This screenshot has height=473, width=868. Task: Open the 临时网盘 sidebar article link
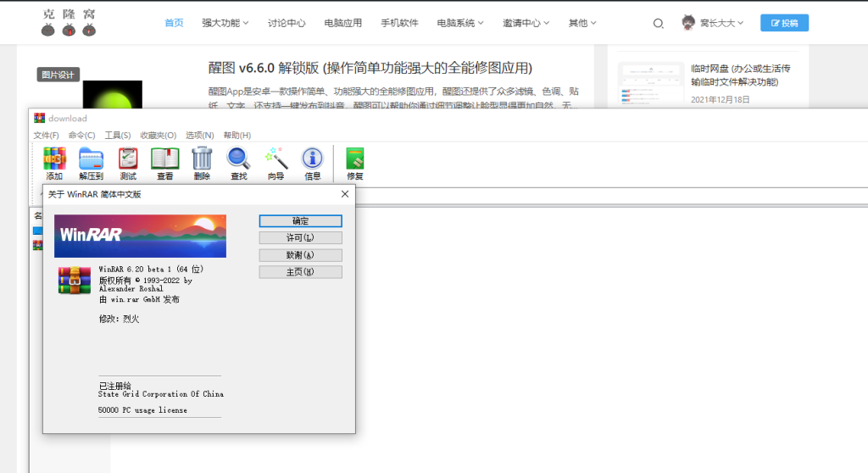[x=741, y=75]
